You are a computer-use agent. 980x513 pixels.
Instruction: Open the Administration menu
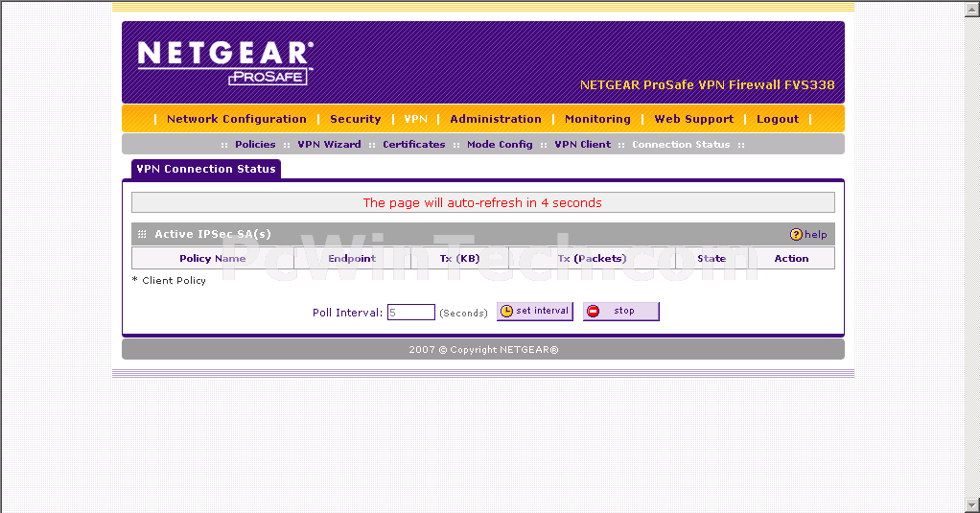click(496, 119)
